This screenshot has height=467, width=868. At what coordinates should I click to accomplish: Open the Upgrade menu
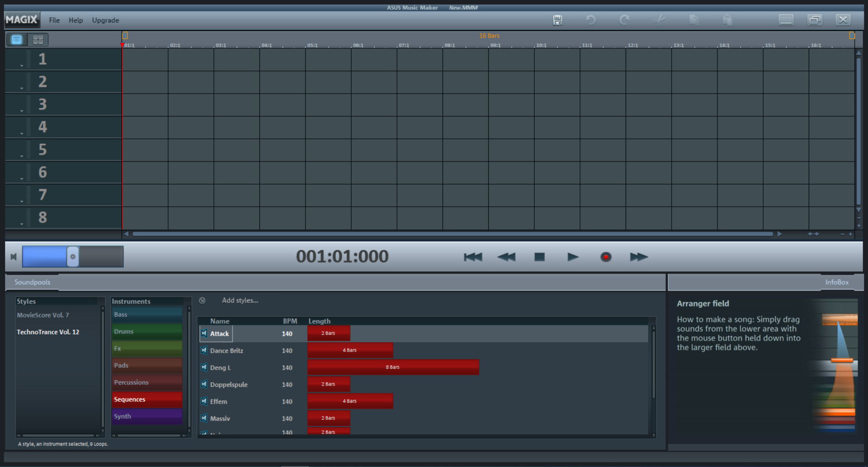pos(105,20)
